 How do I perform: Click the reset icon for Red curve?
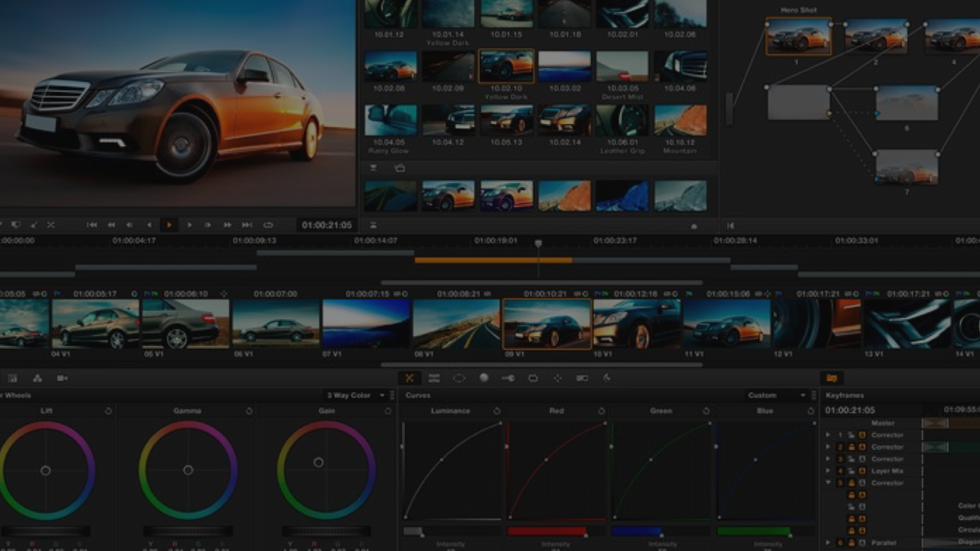(602, 411)
